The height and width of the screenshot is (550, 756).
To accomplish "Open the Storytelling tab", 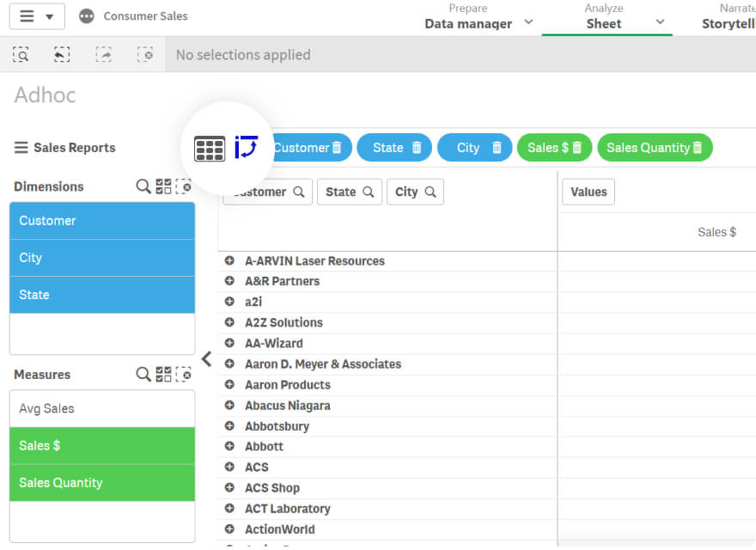I will 729,17.
